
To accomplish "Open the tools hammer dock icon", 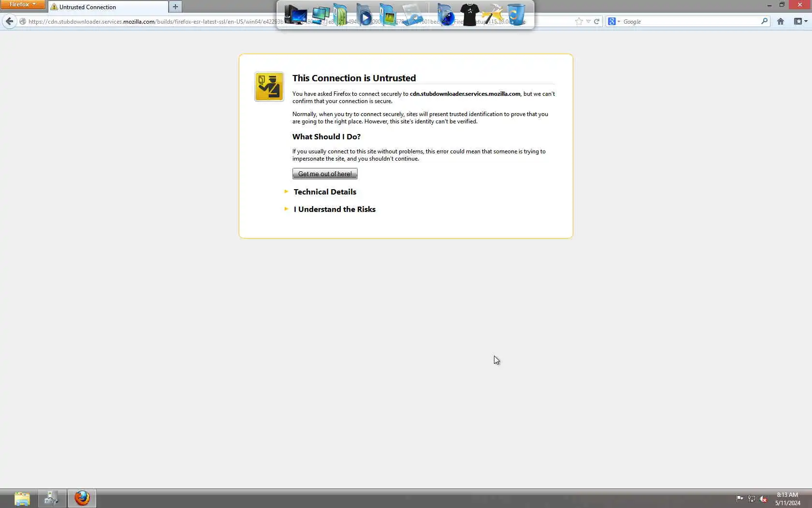I will coord(493,15).
